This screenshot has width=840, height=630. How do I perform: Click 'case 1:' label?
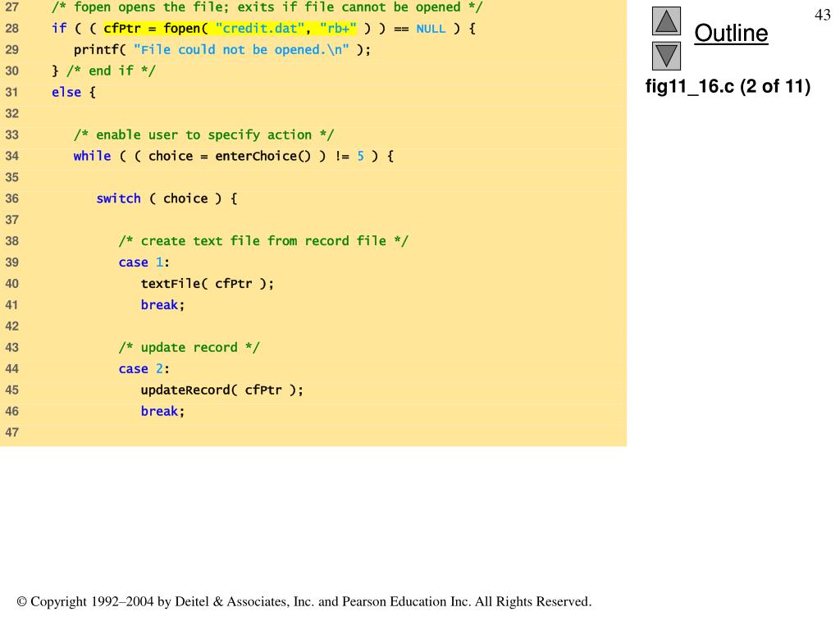[144, 262]
